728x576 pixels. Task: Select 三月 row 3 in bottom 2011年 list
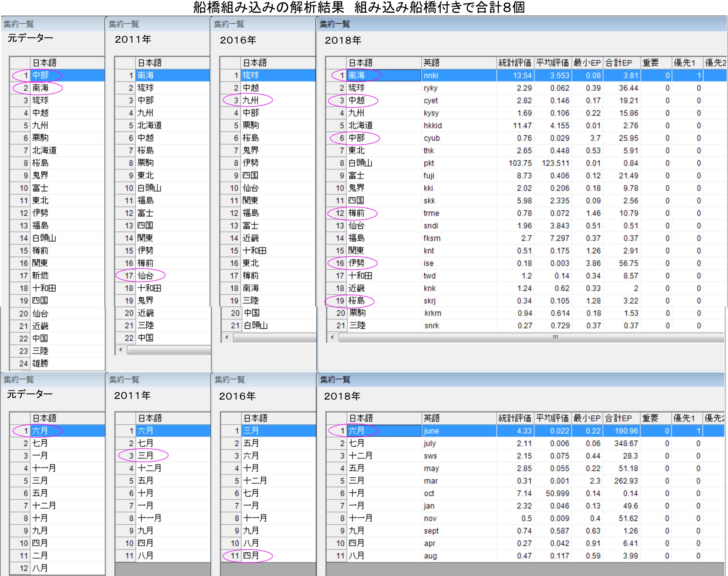click(146, 456)
